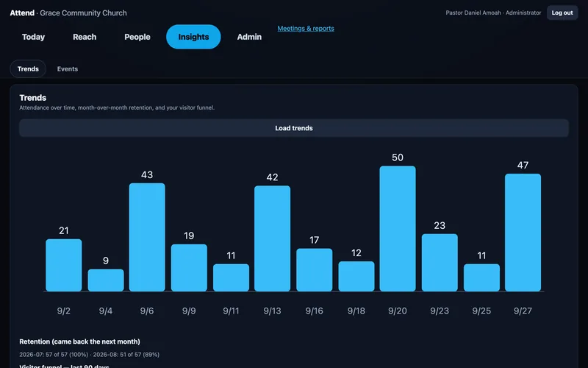This screenshot has width=588, height=368.
Task: Click the 9/23 bar showing 23
Action: point(440,263)
